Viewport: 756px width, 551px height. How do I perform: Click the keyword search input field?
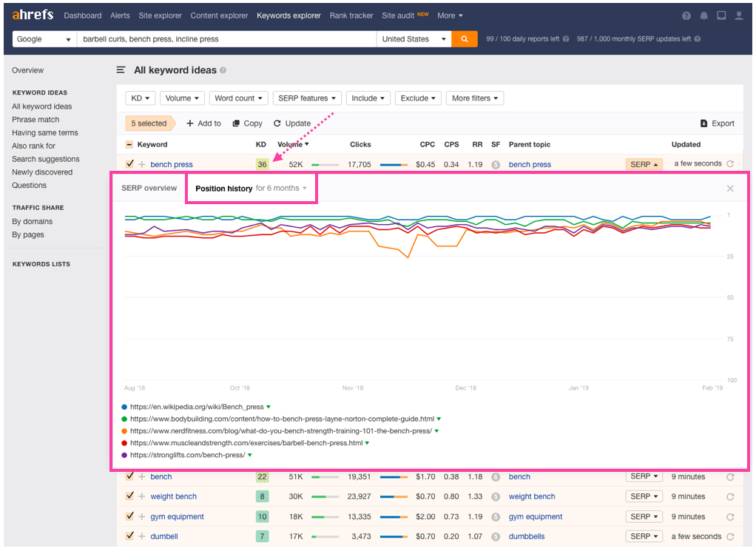point(226,39)
